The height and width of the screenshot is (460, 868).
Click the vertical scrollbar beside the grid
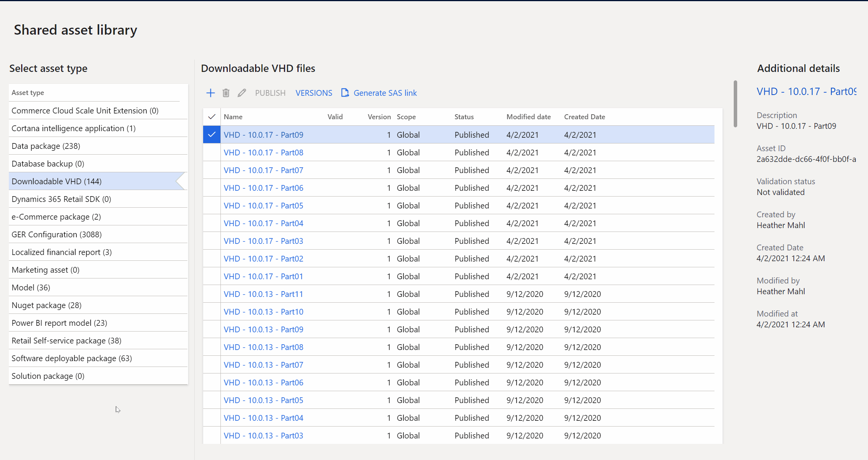pyautogui.click(x=735, y=104)
